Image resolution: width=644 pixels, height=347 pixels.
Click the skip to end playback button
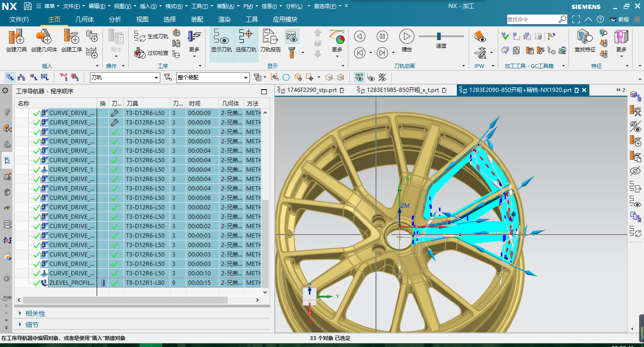click(382, 52)
